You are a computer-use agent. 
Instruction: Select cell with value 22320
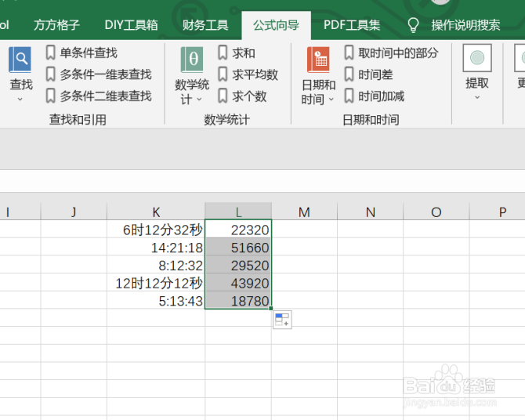pyautogui.click(x=238, y=230)
